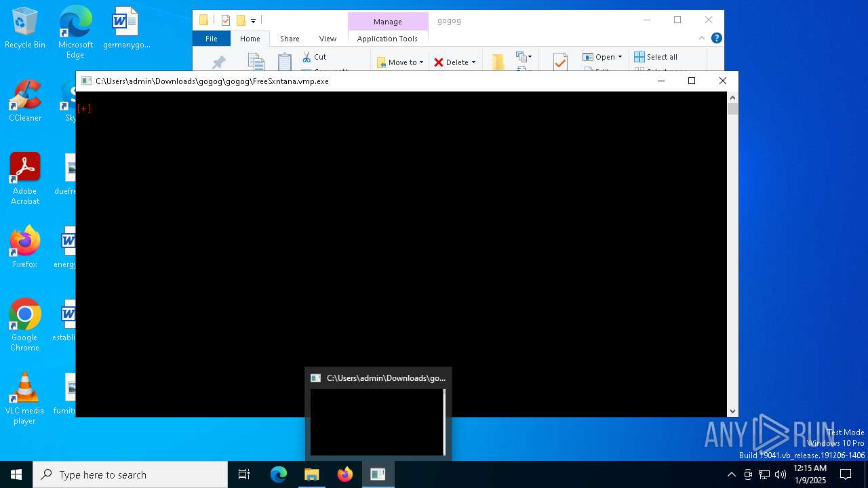Expand the Open dropdown in Explorer ribbon
Image resolution: width=868 pixels, height=488 pixels.
tap(602, 57)
